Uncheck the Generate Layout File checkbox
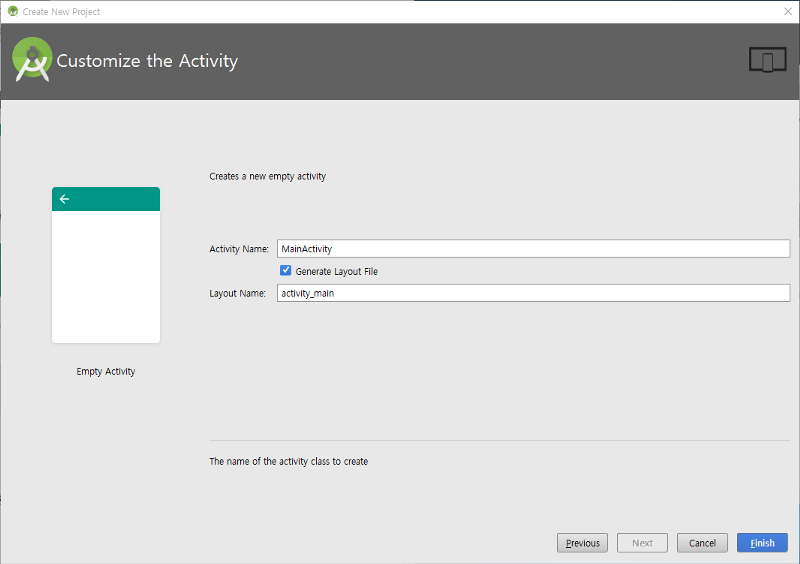Screen dimensions: 800x564 [x=286, y=271]
